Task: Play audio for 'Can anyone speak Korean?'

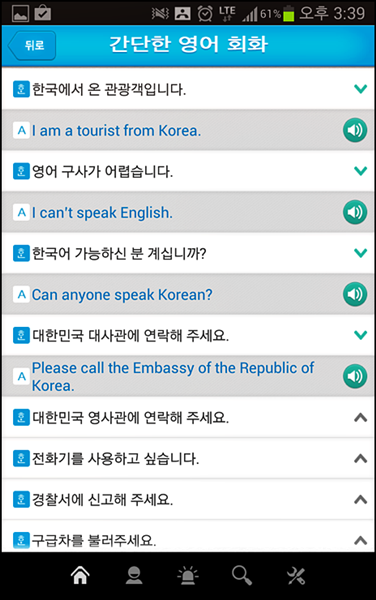Action: point(355,294)
